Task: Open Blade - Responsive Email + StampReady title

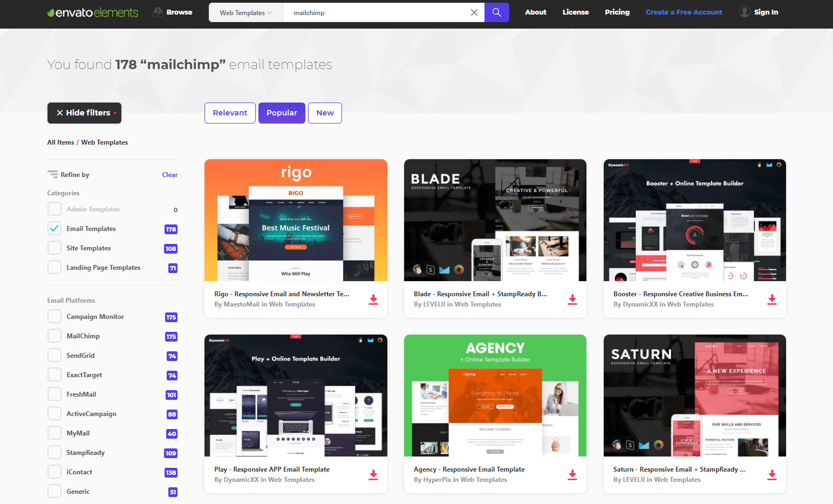Action: 480,294
